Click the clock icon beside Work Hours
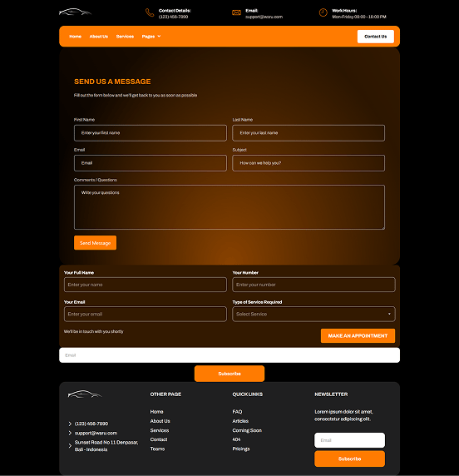 pos(323,12)
